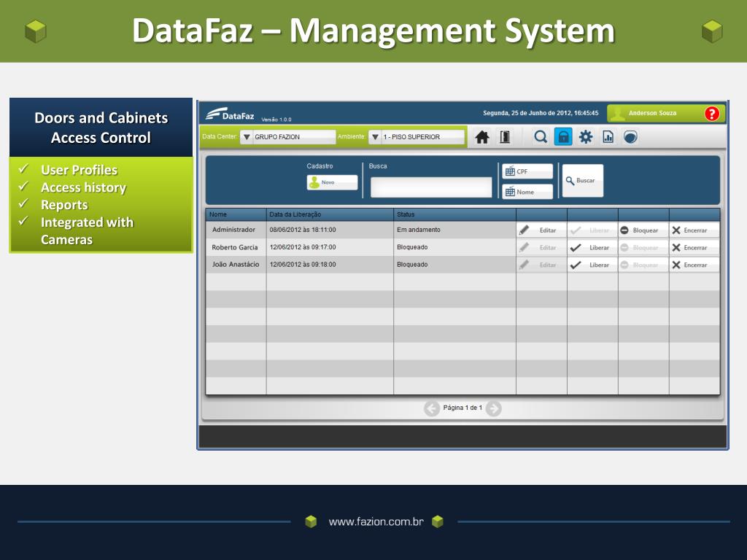This screenshot has height=560, width=747.
Task: Click the date and time header text
Action: point(541,113)
